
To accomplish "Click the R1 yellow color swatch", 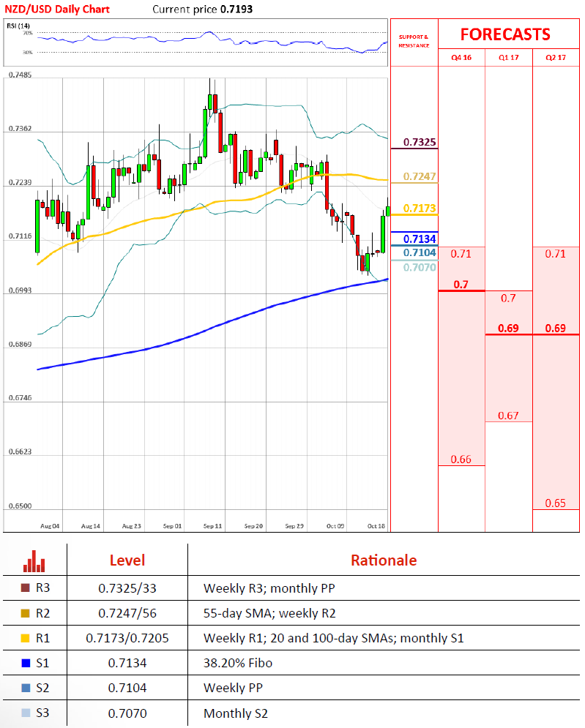I will (26, 639).
